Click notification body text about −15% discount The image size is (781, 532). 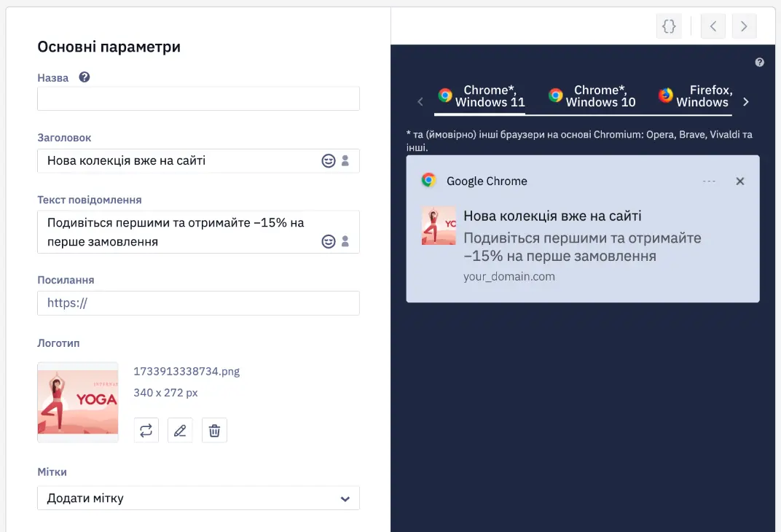(582, 247)
